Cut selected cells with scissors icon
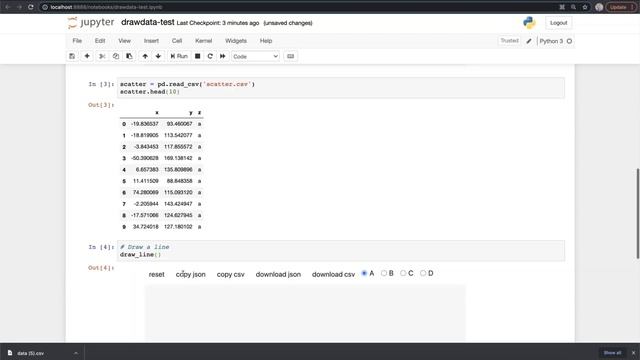This screenshot has height=360, width=640. (x=102, y=56)
